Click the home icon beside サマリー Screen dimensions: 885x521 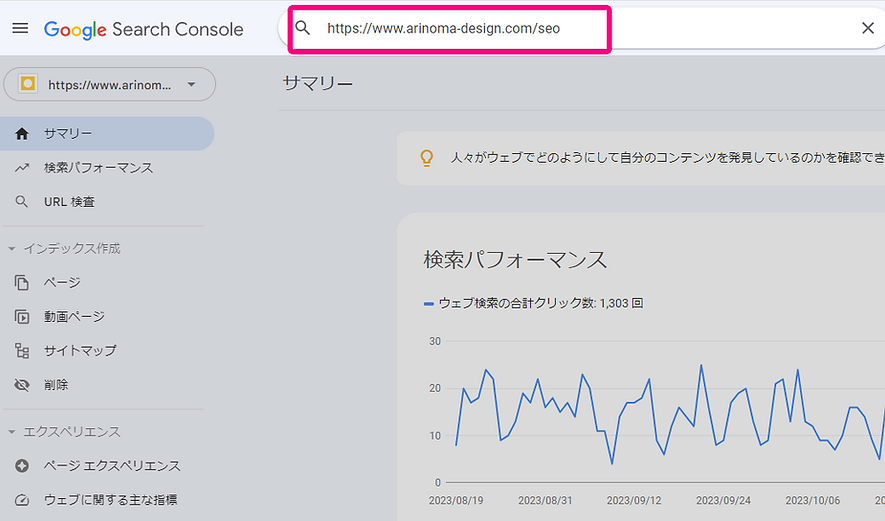tap(22, 134)
